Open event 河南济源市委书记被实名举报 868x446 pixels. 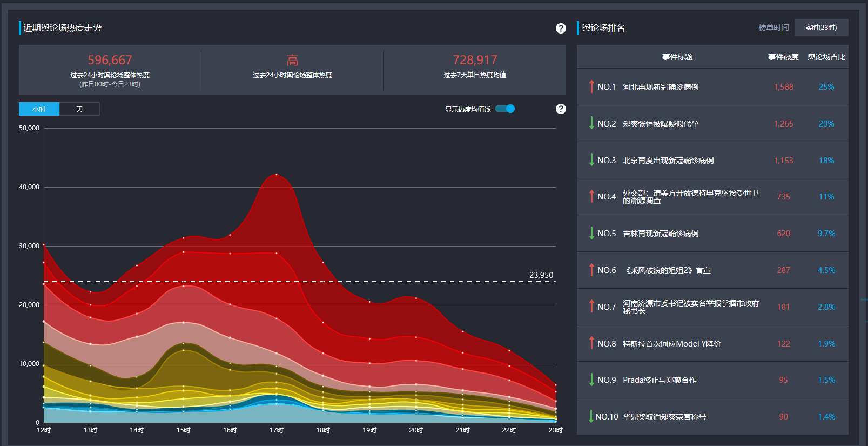coord(691,307)
